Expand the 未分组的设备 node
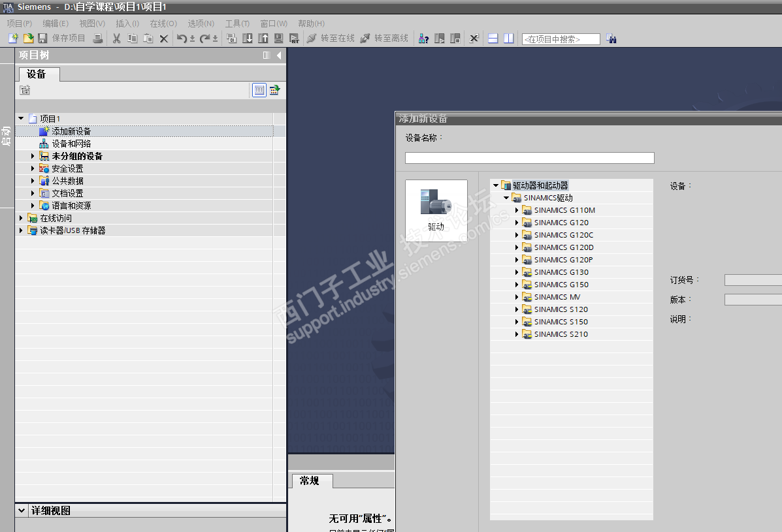This screenshot has width=782, height=532. [x=33, y=156]
